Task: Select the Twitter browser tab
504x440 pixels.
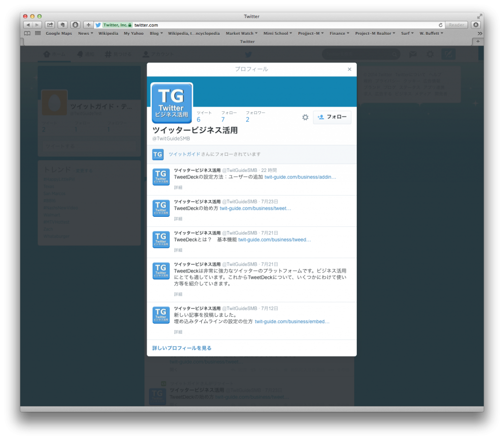Action: 247,41
